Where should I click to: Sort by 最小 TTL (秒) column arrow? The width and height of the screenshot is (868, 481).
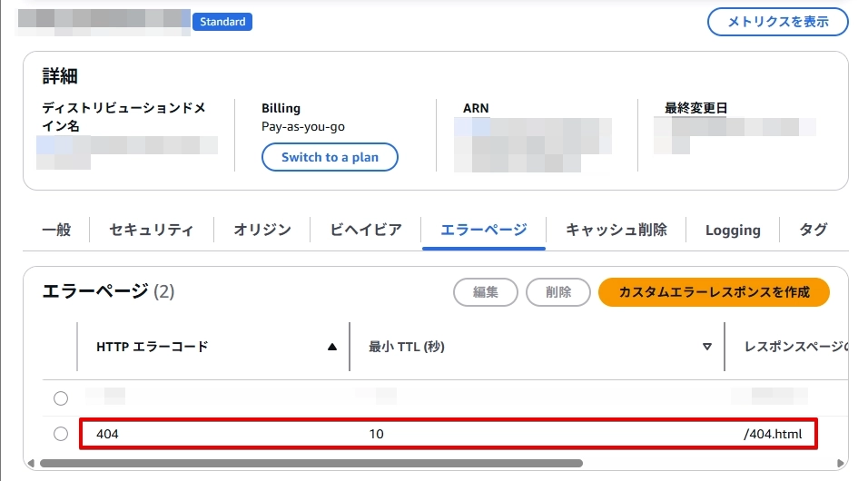[x=707, y=347]
